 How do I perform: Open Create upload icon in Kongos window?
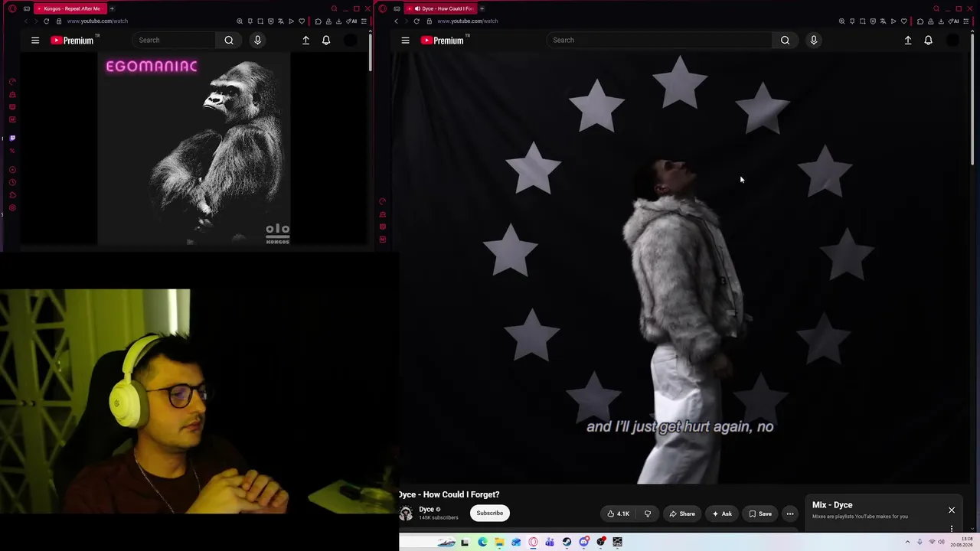point(305,40)
